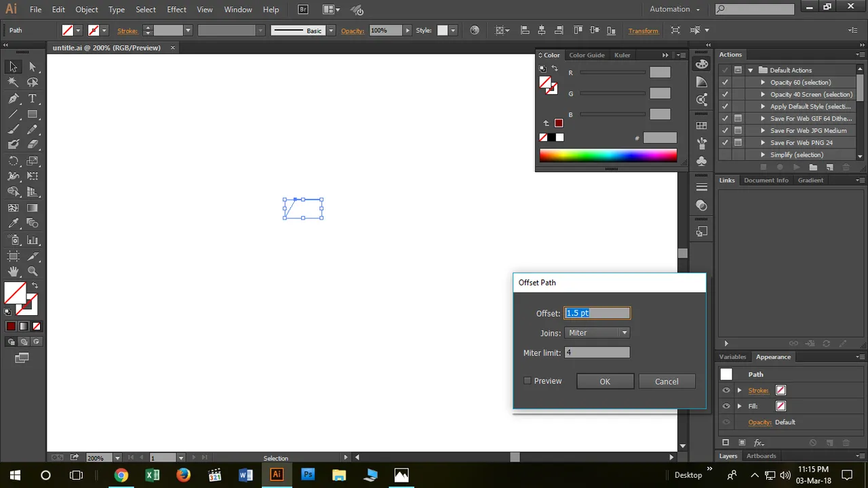Select the Paintbrush tool

click(x=13, y=129)
